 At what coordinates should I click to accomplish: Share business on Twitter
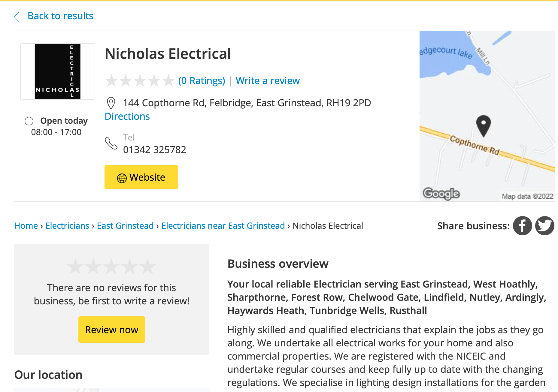tap(544, 226)
